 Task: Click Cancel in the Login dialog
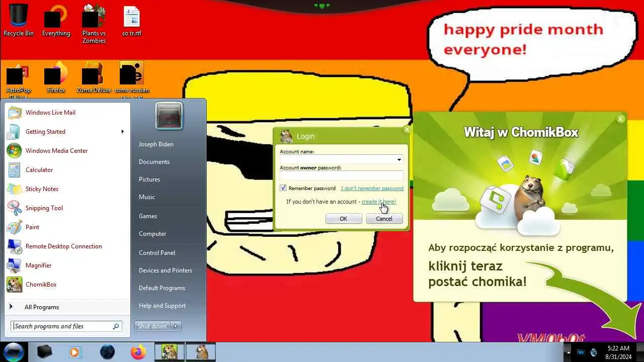(384, 219)
